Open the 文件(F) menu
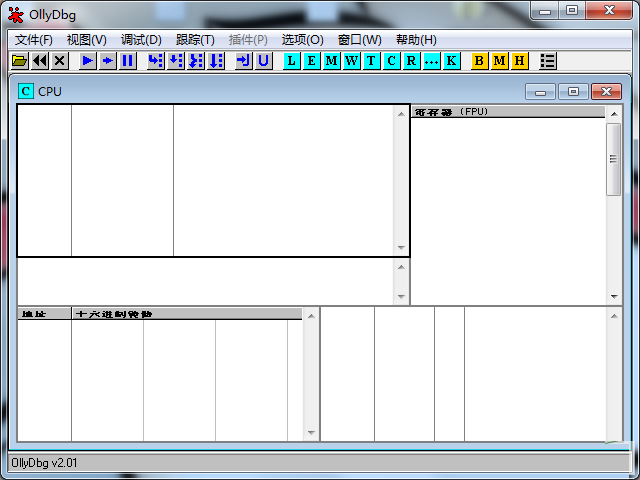The width and height of the screenshot is (640, 480). (x=34, y=40)
